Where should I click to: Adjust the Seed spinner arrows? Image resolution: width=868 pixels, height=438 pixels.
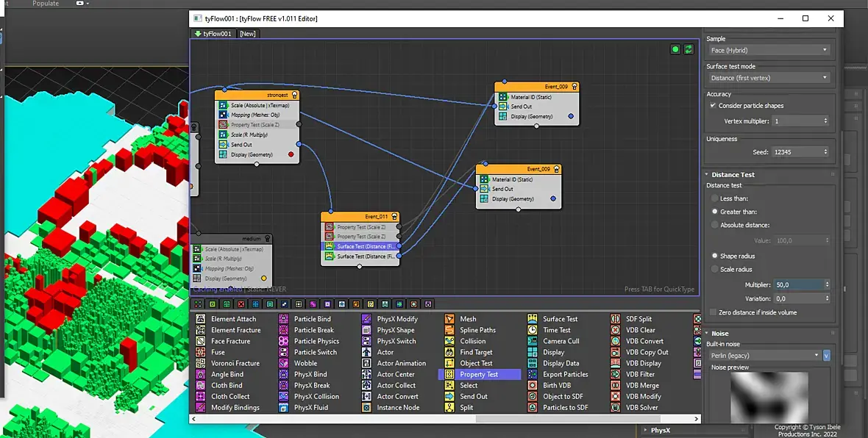826,152
